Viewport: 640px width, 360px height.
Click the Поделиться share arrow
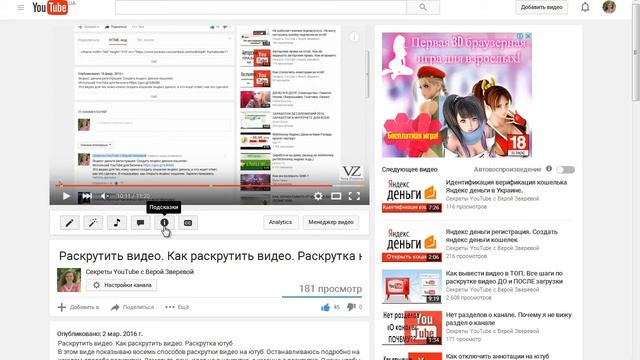click(x=132, y=307)
